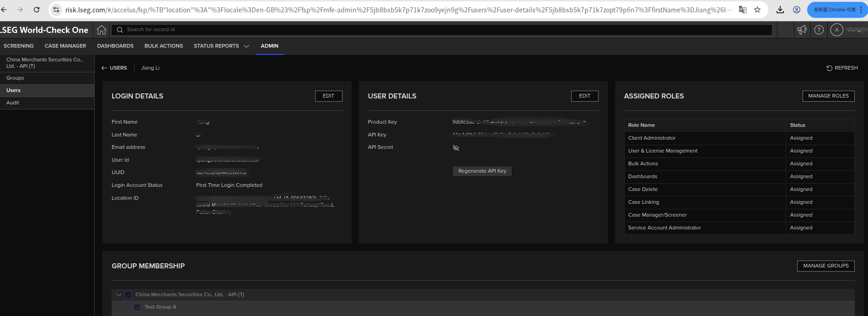
Task: Click Regenerate API Key button
Action: 482,171
